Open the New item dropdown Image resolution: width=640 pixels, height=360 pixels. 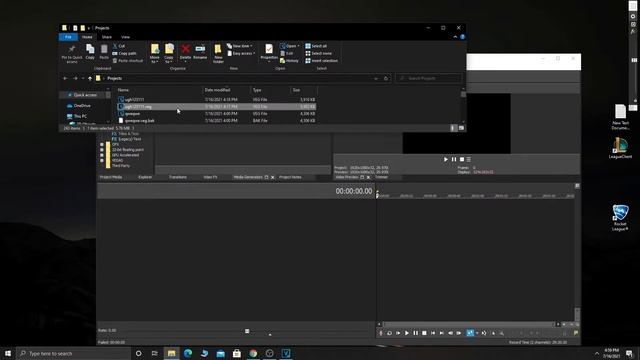(x=240, y=46)
